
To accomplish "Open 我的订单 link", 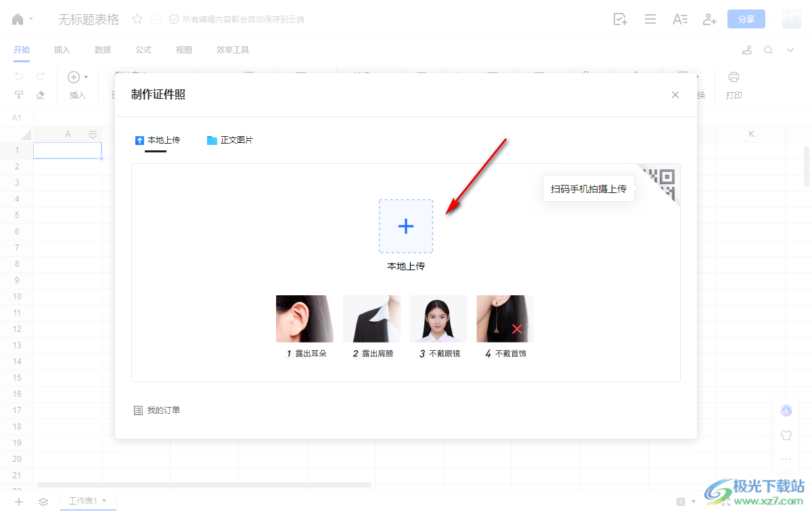I will (157, 410).
